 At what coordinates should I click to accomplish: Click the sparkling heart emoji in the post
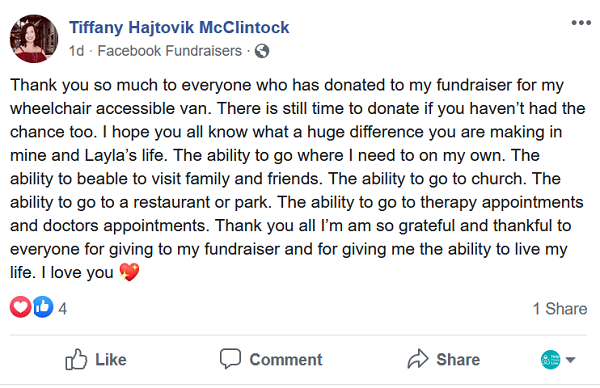[129, 272]
